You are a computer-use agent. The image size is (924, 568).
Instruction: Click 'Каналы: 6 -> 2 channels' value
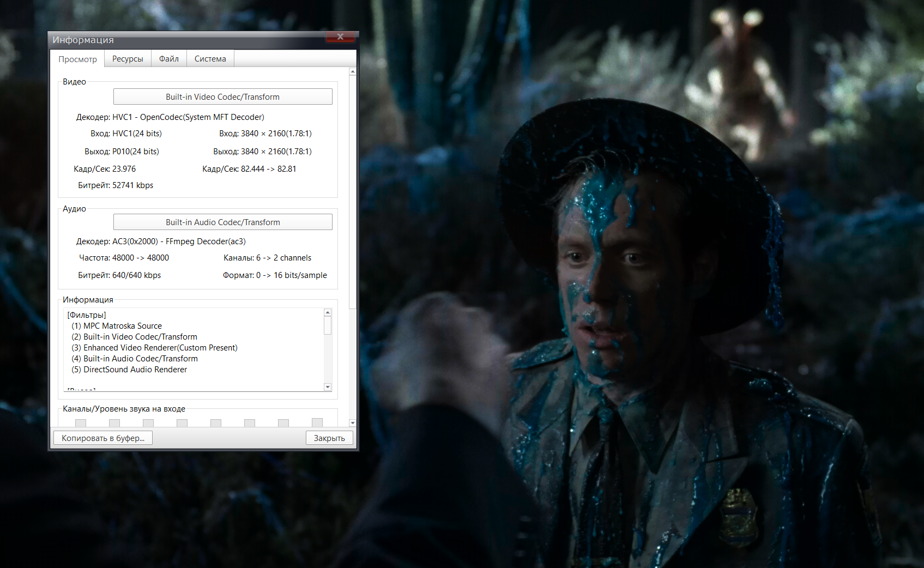tap(267, 258)
